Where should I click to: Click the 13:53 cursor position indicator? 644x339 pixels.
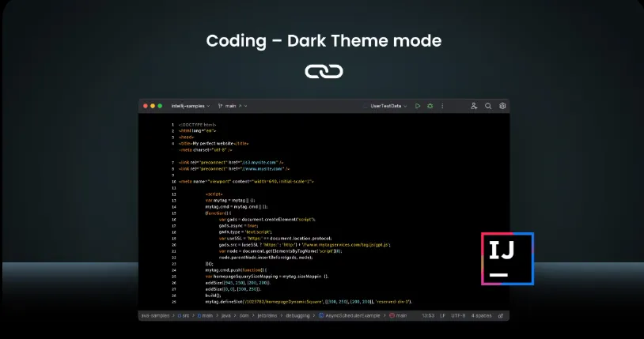coord(428,315)
